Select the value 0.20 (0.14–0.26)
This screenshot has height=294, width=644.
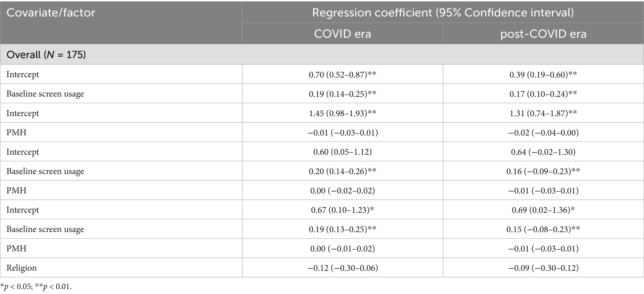click(342, 171)
